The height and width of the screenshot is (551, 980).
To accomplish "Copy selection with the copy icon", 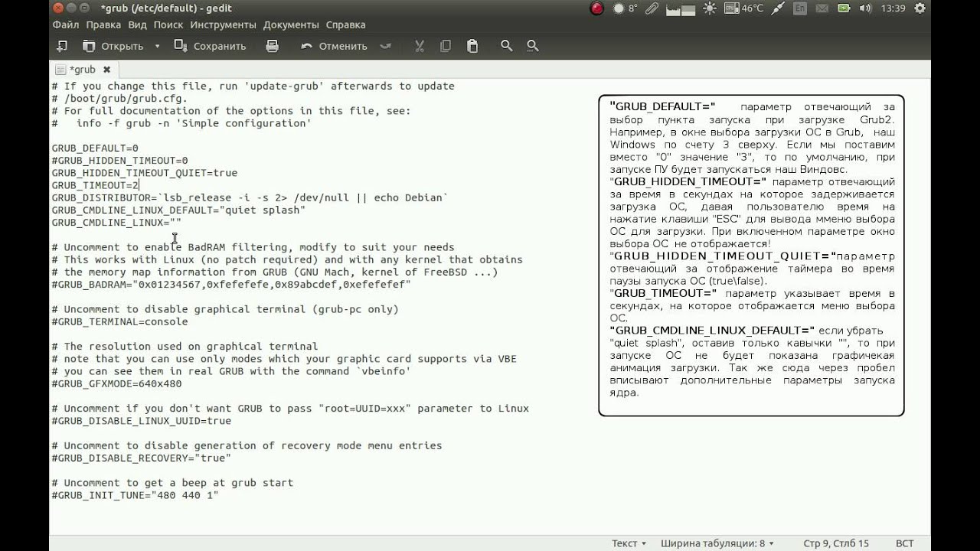I will [446, 46].
